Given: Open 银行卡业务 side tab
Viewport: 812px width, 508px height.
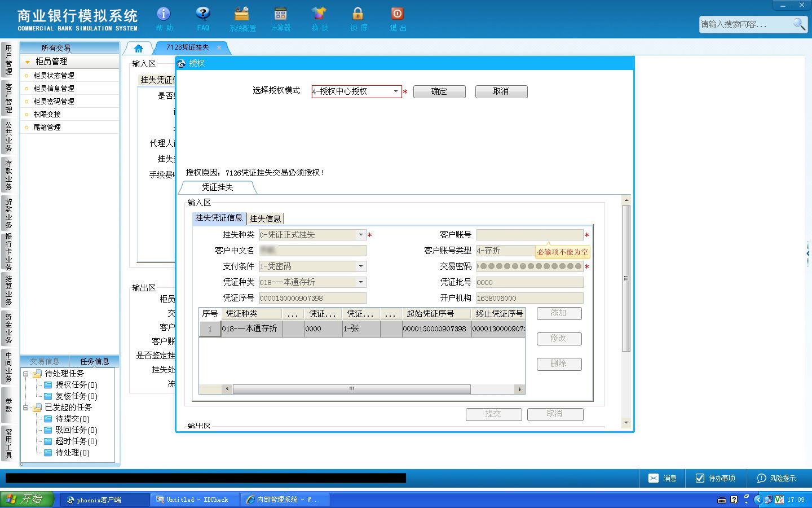Looking at the screenshot, I should (8, 252).
